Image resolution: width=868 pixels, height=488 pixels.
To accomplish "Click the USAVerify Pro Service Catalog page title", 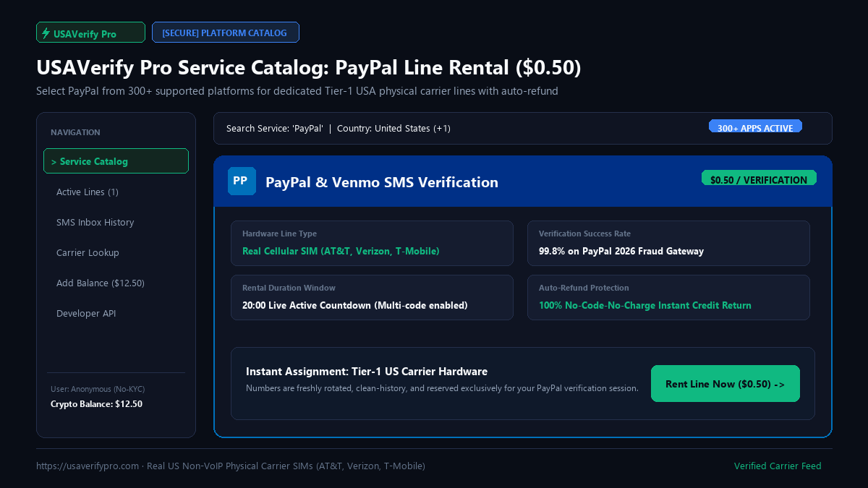I will tap(309, 67).
